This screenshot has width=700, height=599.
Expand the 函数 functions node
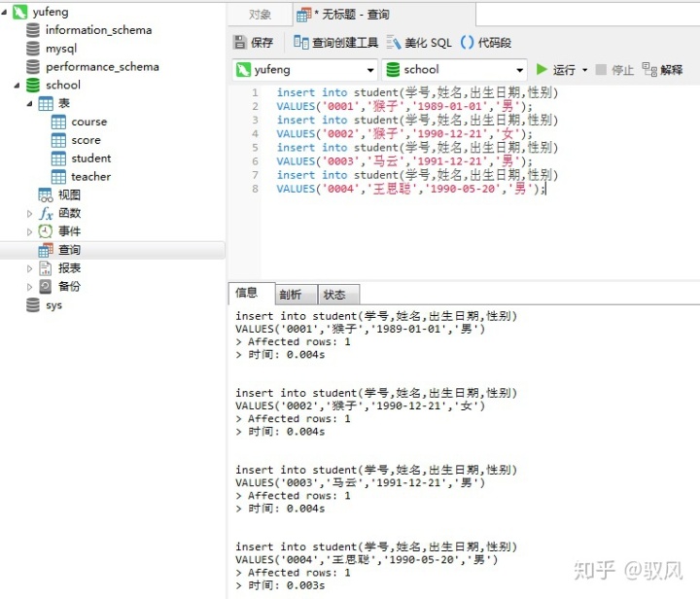tap(30, 214)
